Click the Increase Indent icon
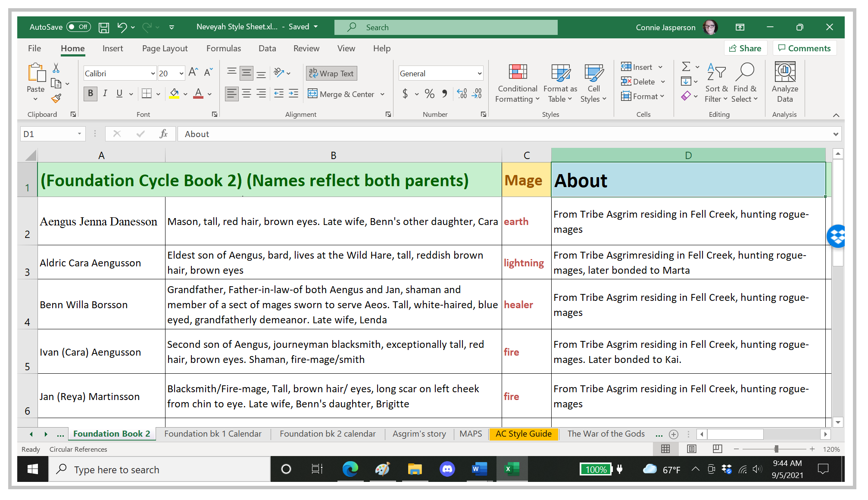 (x=293, y=94)
